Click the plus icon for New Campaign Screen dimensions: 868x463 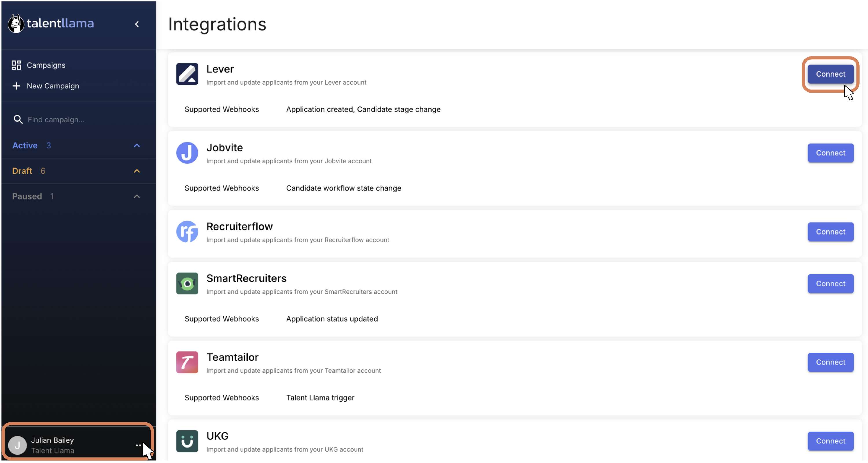[x=16, y=86]
